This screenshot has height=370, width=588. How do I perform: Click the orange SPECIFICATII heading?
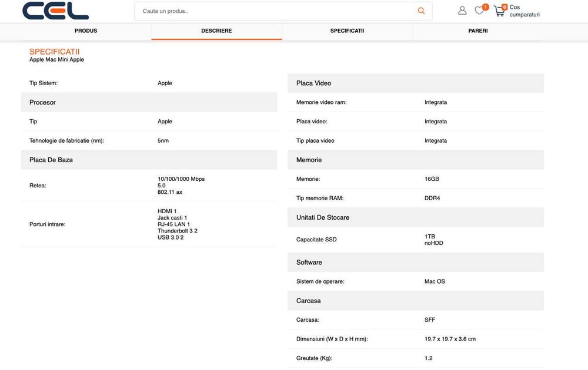pyautogui.click(x=54, y=52)
